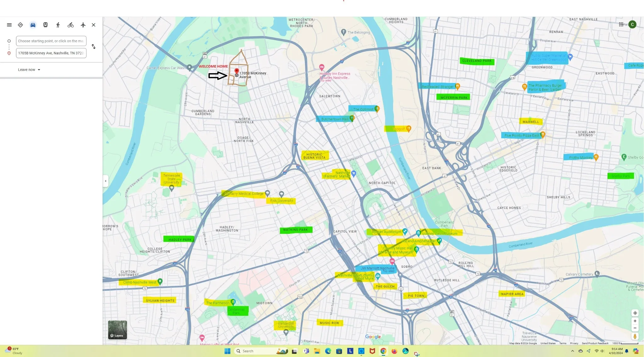
Task: Select cycling travel mode
Action: (70, 25)
